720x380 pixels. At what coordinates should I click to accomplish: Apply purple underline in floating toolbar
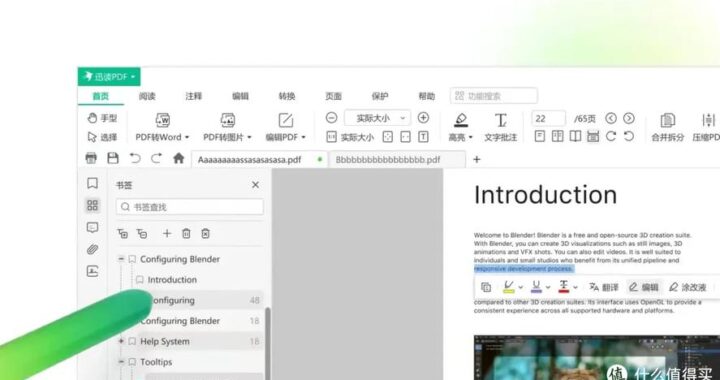[x=536, y=287]
